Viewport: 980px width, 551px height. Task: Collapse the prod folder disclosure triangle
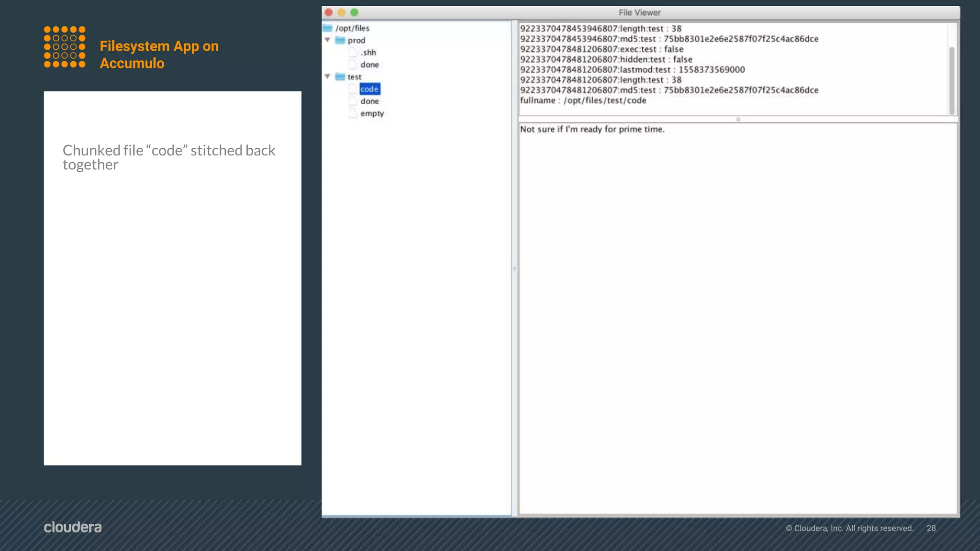pyautogui.click(x=327, y=40)
